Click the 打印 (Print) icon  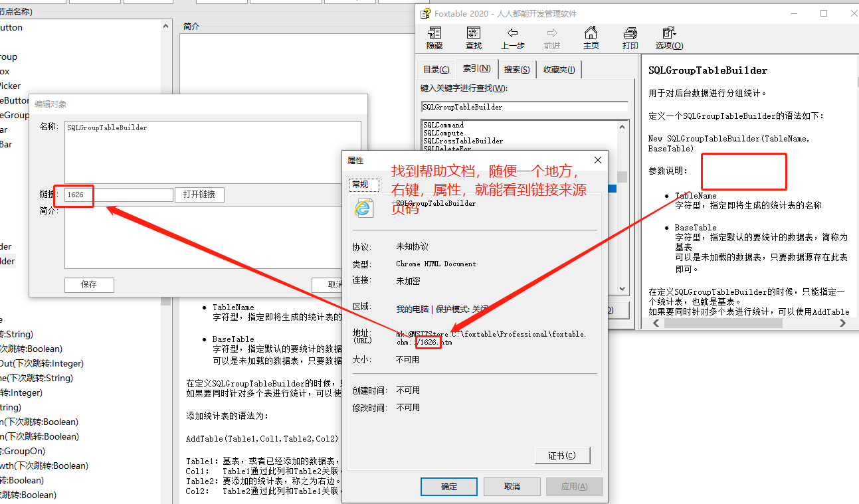click(630, 39)
